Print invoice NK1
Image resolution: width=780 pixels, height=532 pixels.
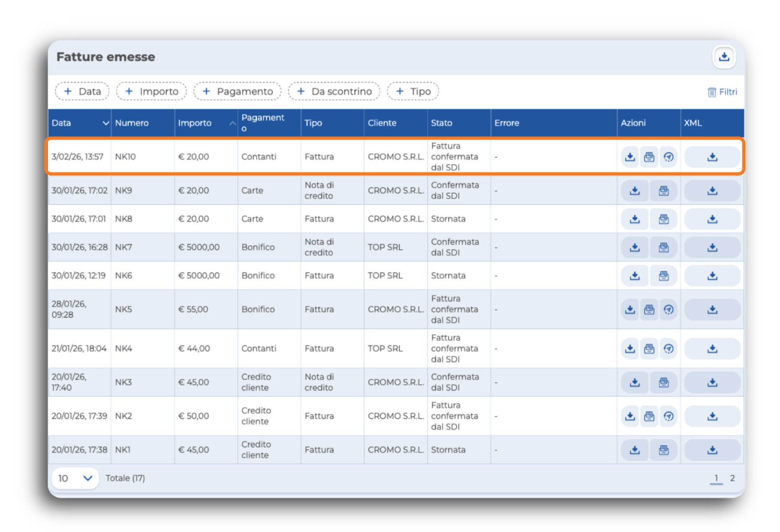(x=663, y=450)
